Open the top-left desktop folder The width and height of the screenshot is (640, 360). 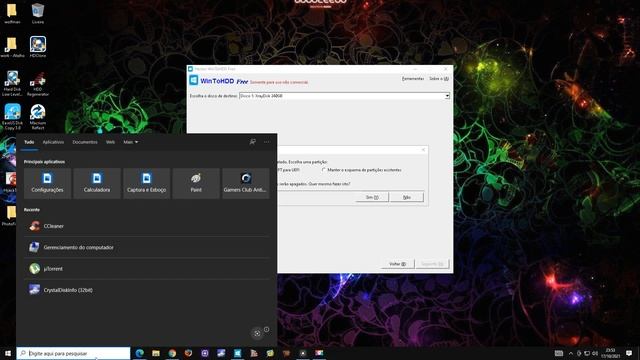[x=12, y=14]
